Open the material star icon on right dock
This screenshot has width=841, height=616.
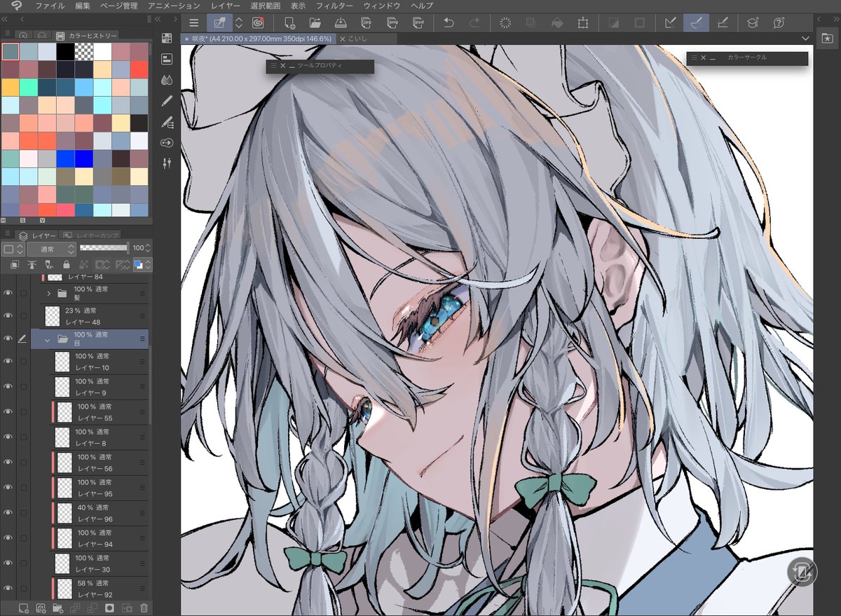point(827,38)
